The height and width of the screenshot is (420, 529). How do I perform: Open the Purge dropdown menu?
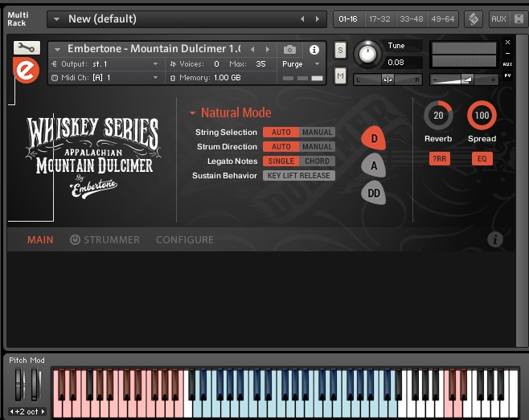[x=301, y=64]
